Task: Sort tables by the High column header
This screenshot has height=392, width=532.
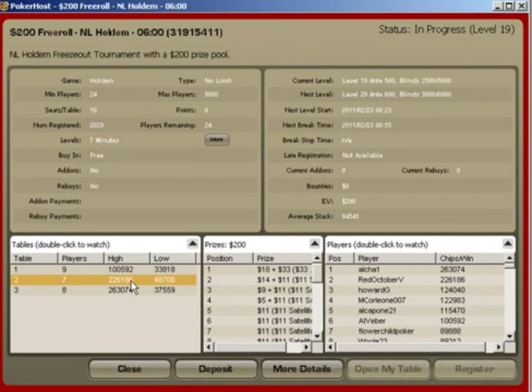Action: (127, 258)
